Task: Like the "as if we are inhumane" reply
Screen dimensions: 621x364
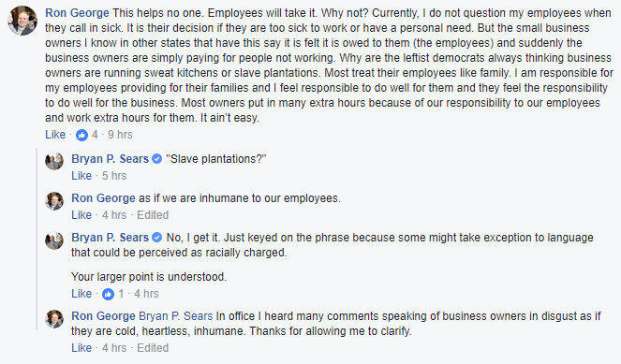Action: pyautogui.click(x=81, y=215)
